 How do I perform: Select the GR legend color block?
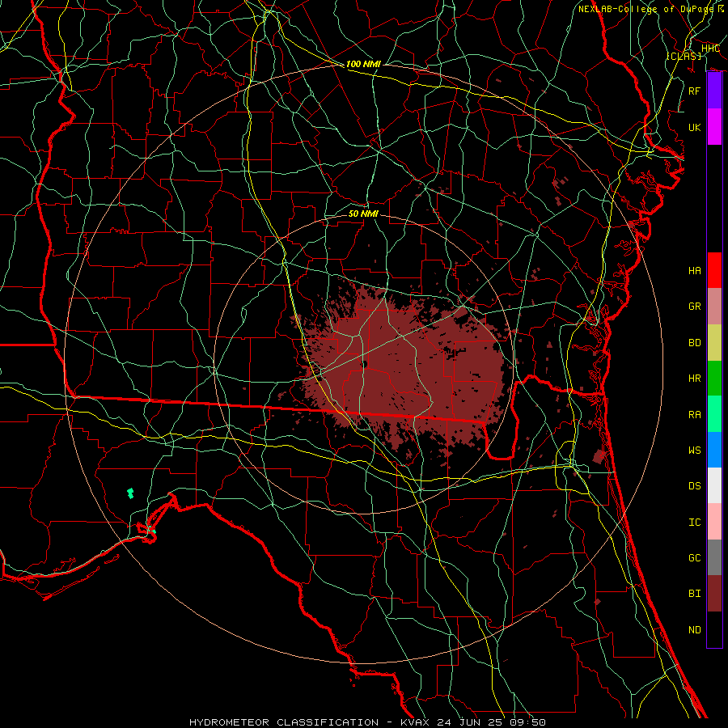click(714, 306)
